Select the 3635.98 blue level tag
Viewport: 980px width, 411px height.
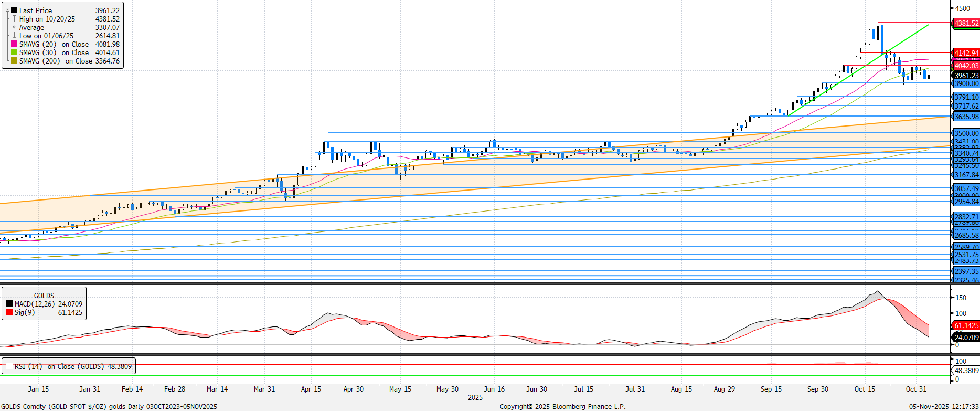(x=966, y=117)
